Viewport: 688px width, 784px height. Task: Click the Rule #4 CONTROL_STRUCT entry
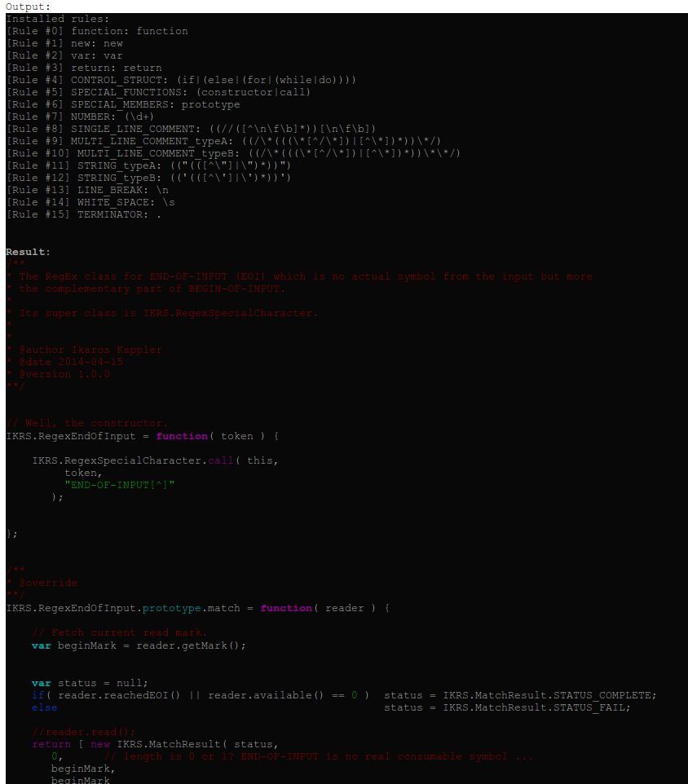(181, 80)
